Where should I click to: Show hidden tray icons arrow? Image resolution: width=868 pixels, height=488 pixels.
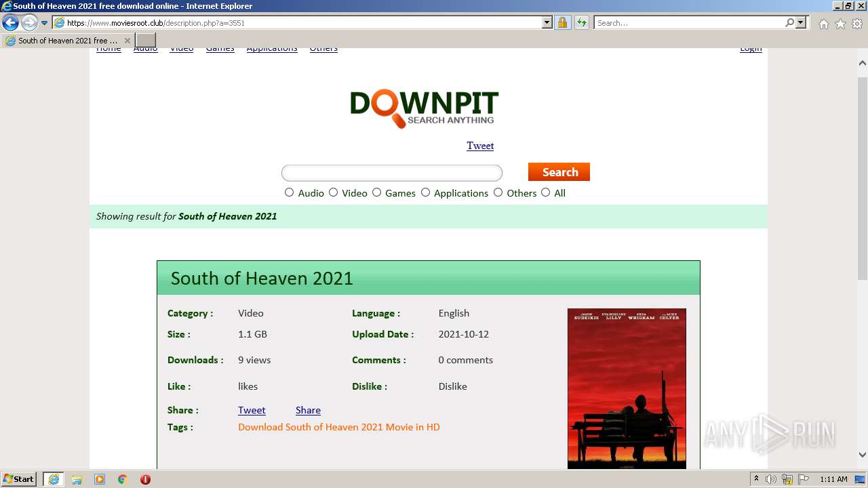coord(756,479)
